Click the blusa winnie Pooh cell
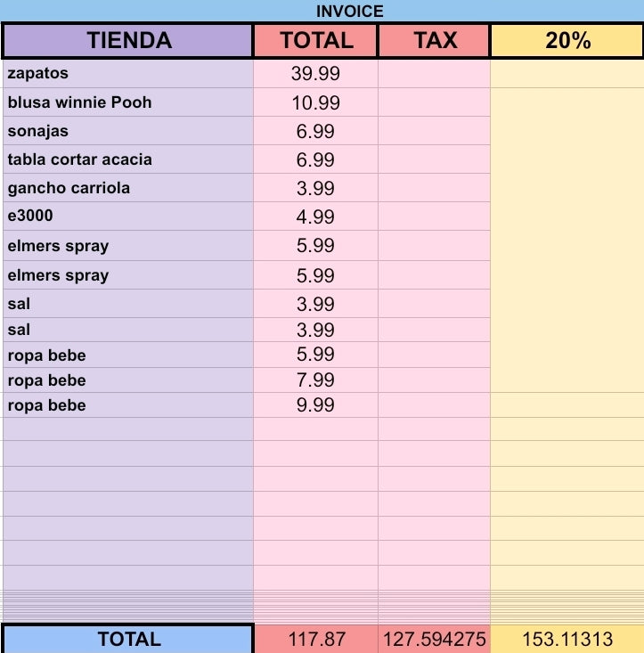644x653 pixels. point(127,102)
